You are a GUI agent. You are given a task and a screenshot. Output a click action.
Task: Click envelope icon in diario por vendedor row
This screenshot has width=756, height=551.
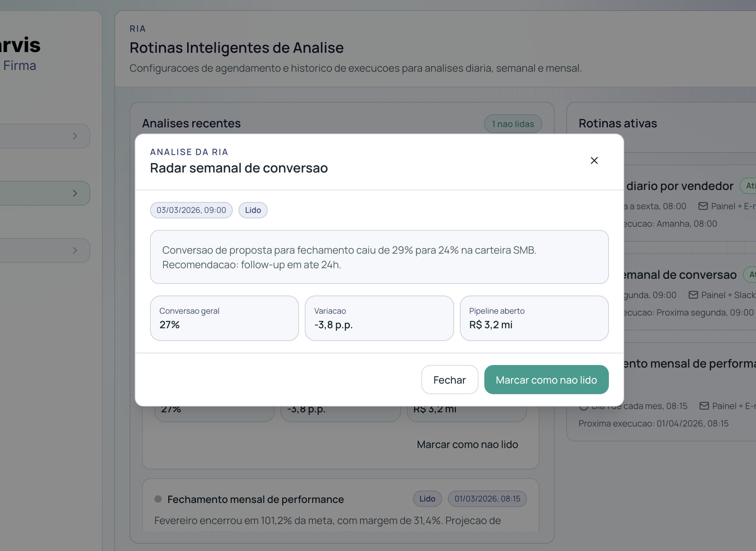click(x=703, y=206)
